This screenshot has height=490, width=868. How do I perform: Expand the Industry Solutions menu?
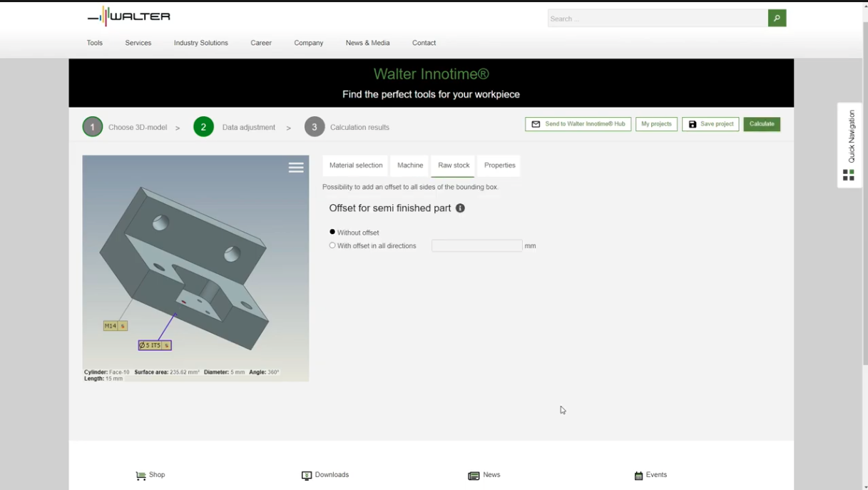pyautogui.click(x=200, y=43)
